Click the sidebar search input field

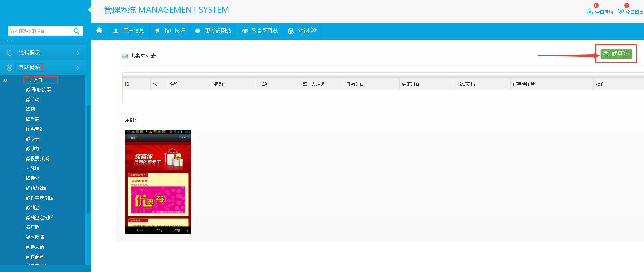pos(40,31)
